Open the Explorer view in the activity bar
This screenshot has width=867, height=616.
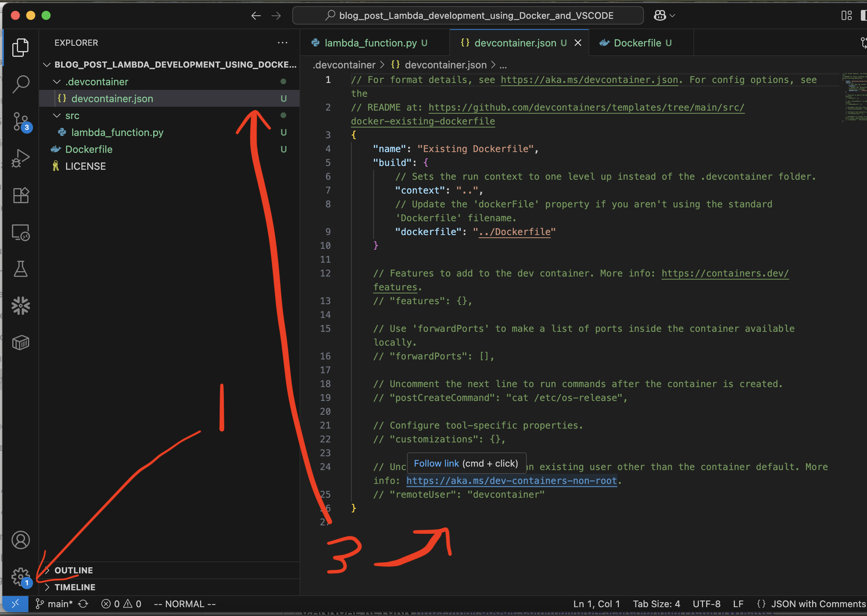click(20, 48)
